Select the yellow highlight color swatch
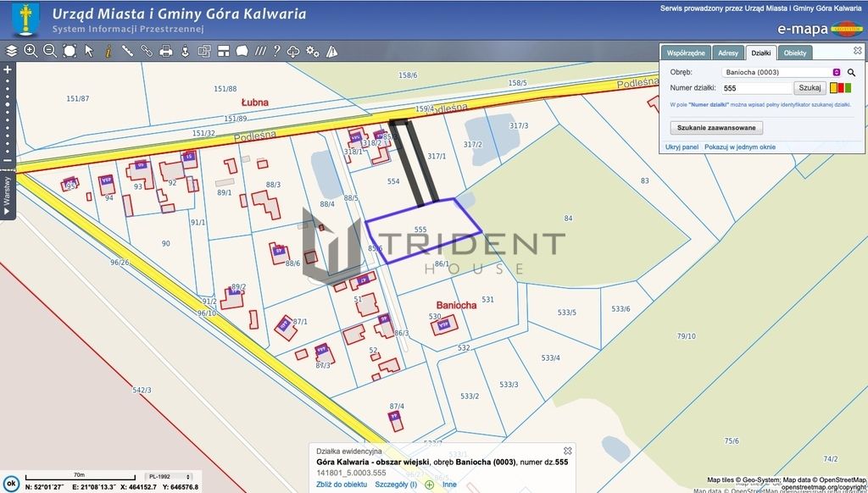This screenshot has width=868, height=493. tap(834, 88)
